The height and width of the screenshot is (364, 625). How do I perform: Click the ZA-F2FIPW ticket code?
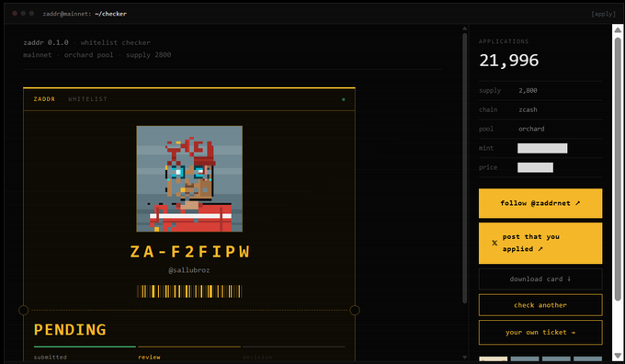click(189, 252)
